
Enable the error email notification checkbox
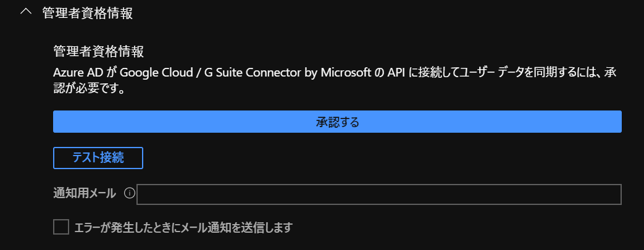[x=61, y=227]
